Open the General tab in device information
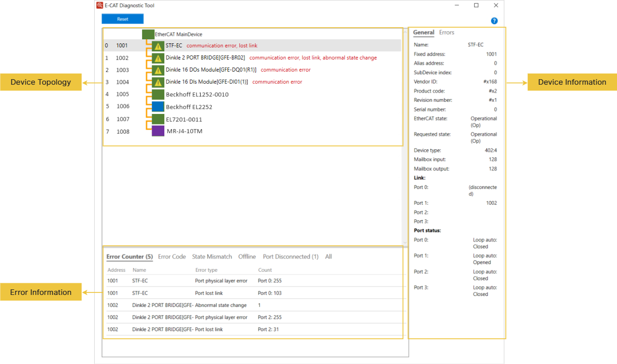Image resolution: width=617 pixels, height=364 pixels. click(423, 33)
